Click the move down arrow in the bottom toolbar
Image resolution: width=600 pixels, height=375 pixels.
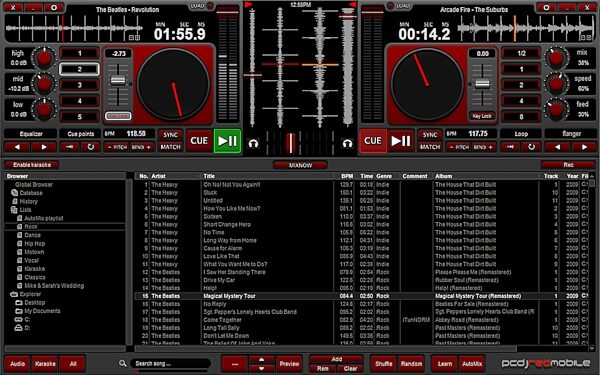262,368
